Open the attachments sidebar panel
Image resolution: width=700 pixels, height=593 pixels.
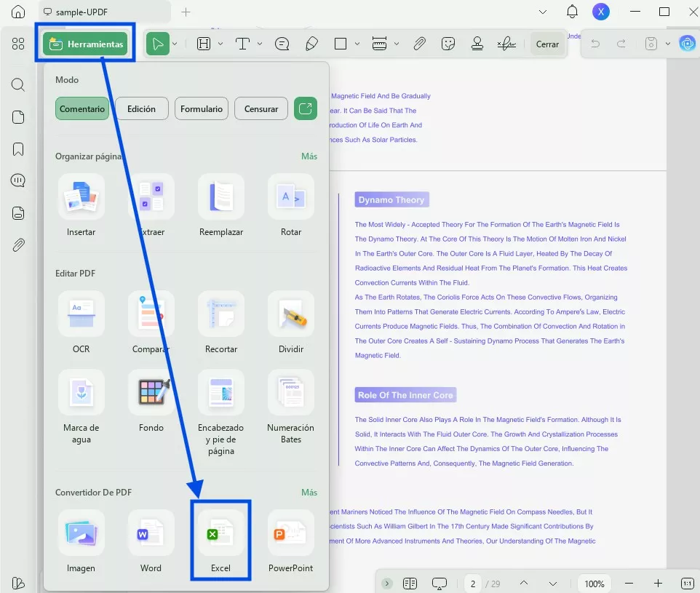(x=18, y=245)
